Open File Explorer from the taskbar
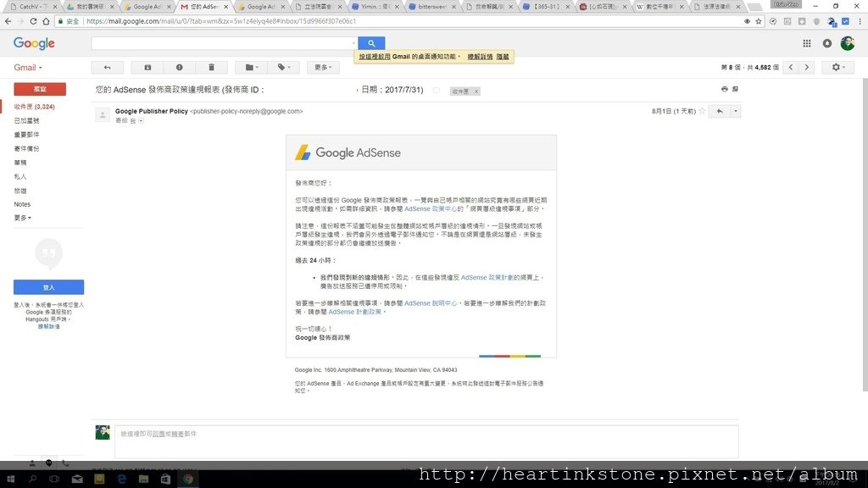The image size is (868, 488). click(144, 480)
